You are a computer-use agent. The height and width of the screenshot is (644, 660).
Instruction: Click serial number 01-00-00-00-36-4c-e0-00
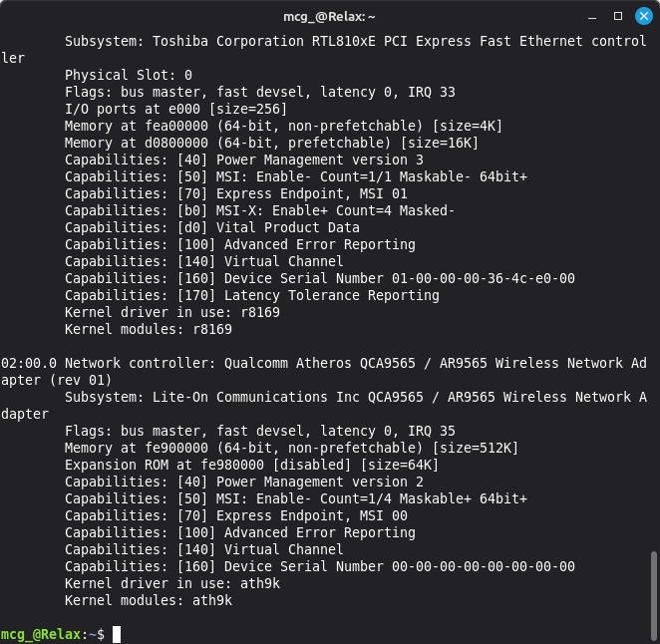[484, 278]
